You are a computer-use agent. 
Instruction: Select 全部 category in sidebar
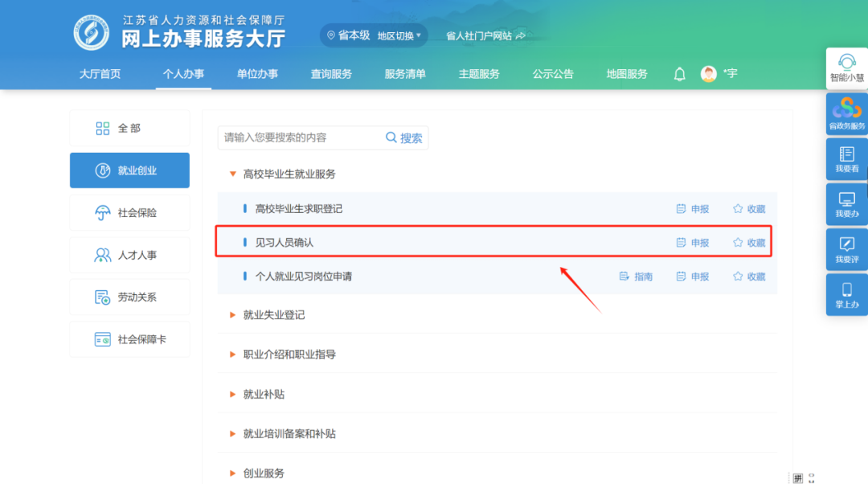129,129
